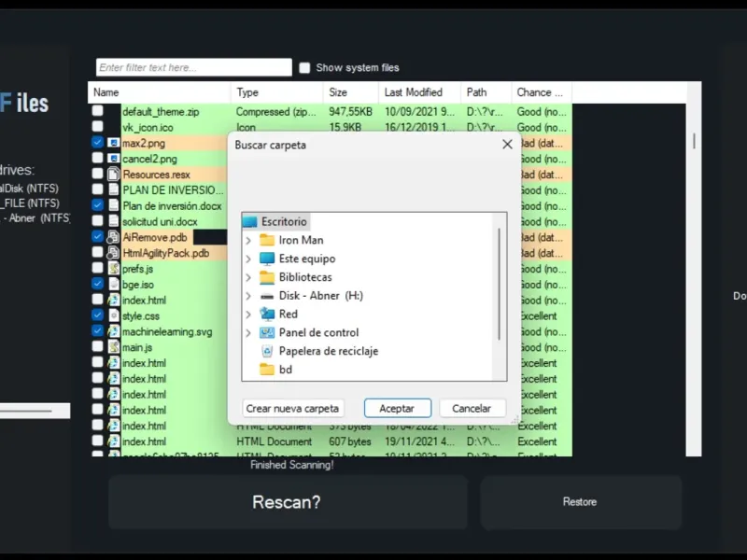The image size is (747, 560).
Task: Click the Iron Man folder icon
Action: coord(267,240)
